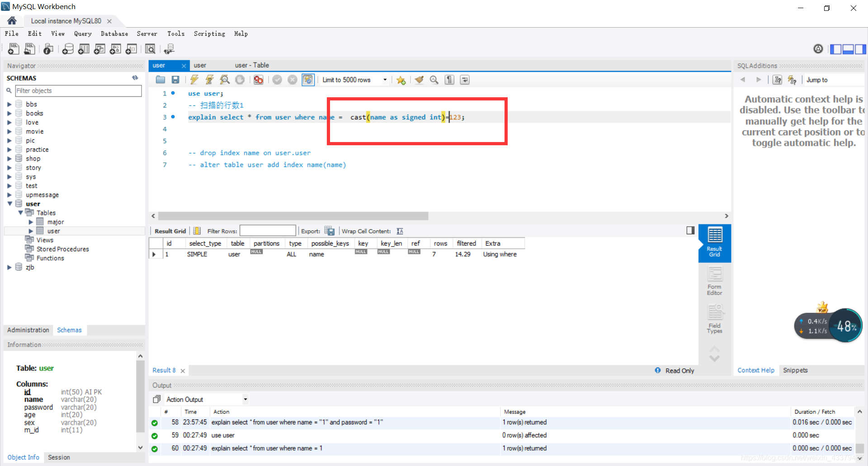Rollback the transaction icon
Screen dimensions: 868x466
tap(292, 80)
